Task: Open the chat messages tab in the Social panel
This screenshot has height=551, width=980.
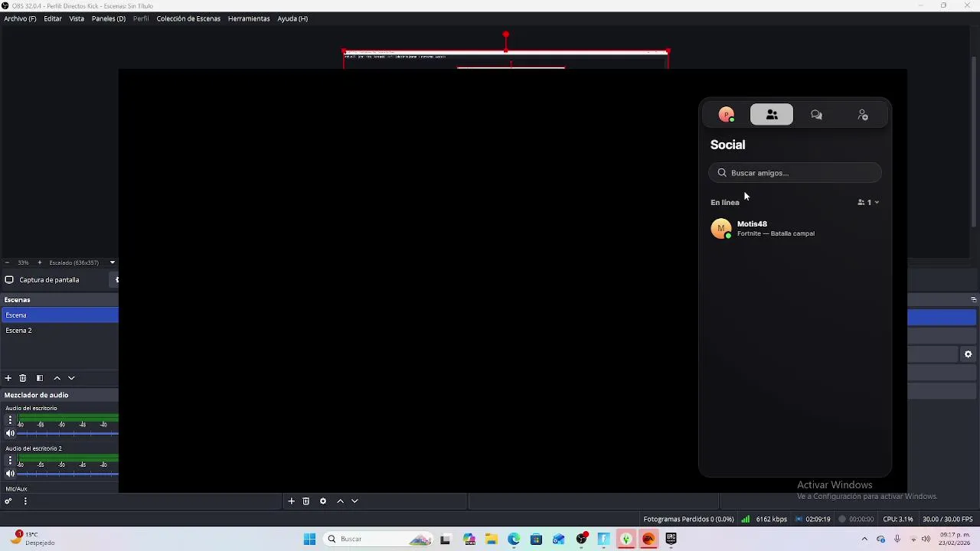Action: [x=817, y=115]
